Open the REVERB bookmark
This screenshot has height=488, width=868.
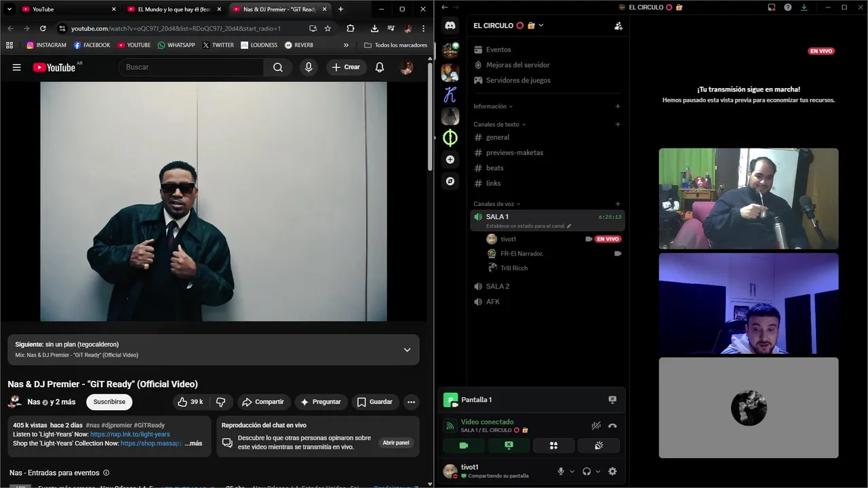click(x=299, y=45)
